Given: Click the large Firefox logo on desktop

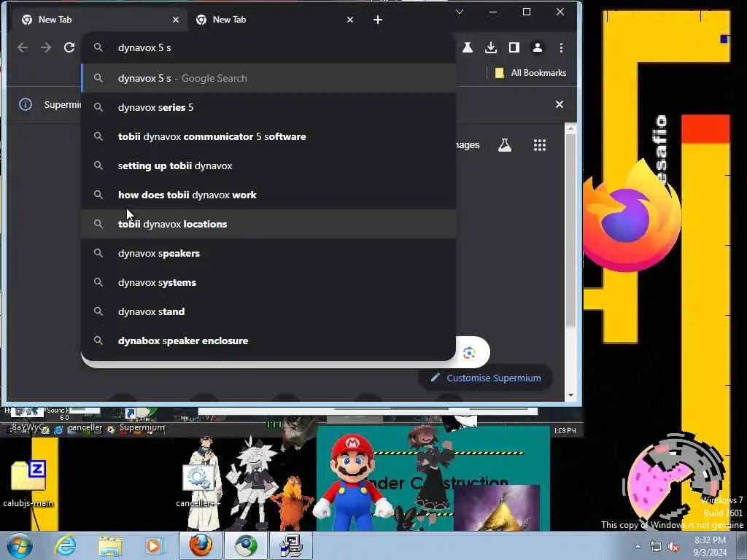Looking at the screenshot, I should 632,217.
